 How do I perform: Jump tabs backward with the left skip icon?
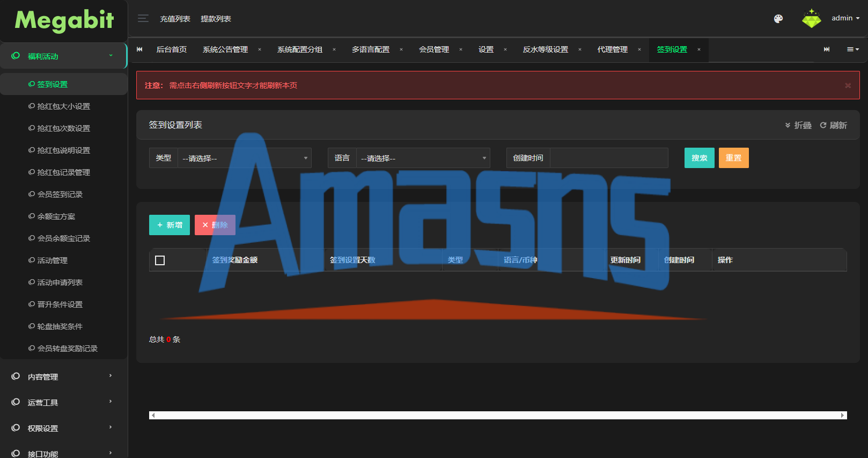click(x=139, y=49)
